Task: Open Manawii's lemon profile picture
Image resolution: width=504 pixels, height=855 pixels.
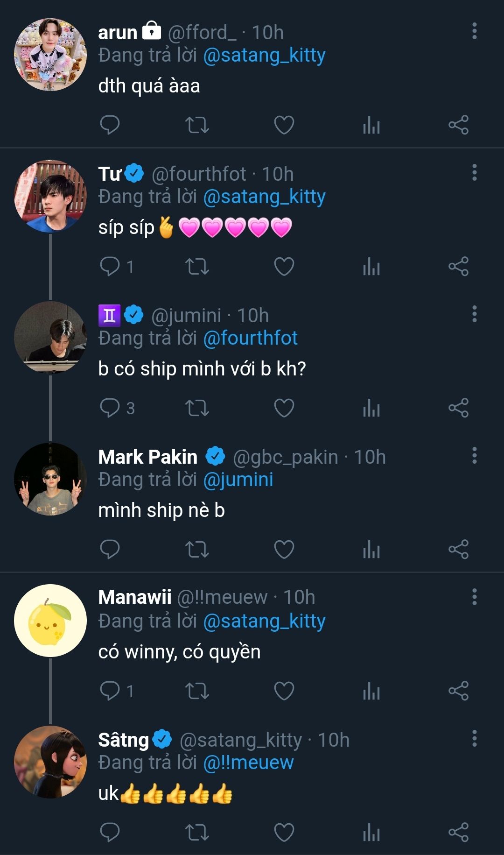Action: click(x=50, y=621)
